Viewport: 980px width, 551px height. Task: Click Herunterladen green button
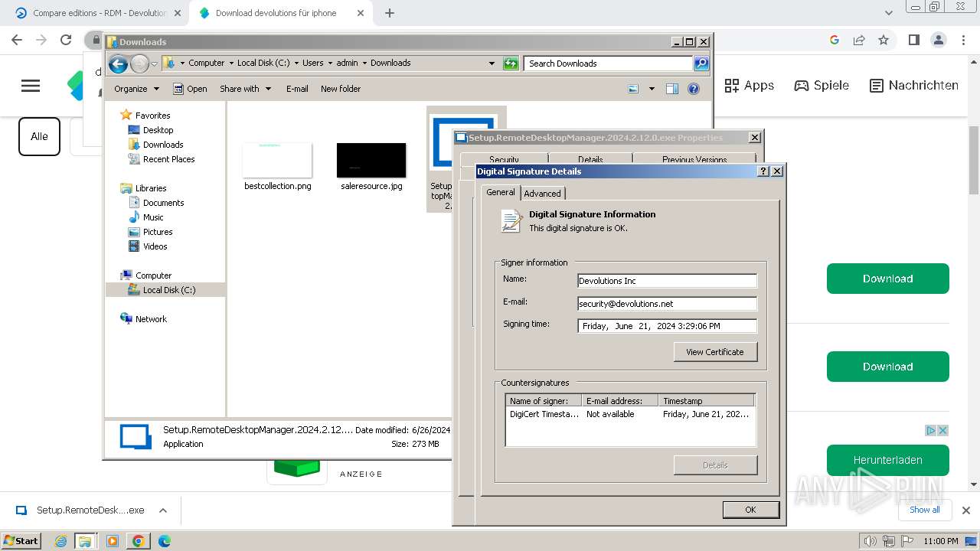888,460
